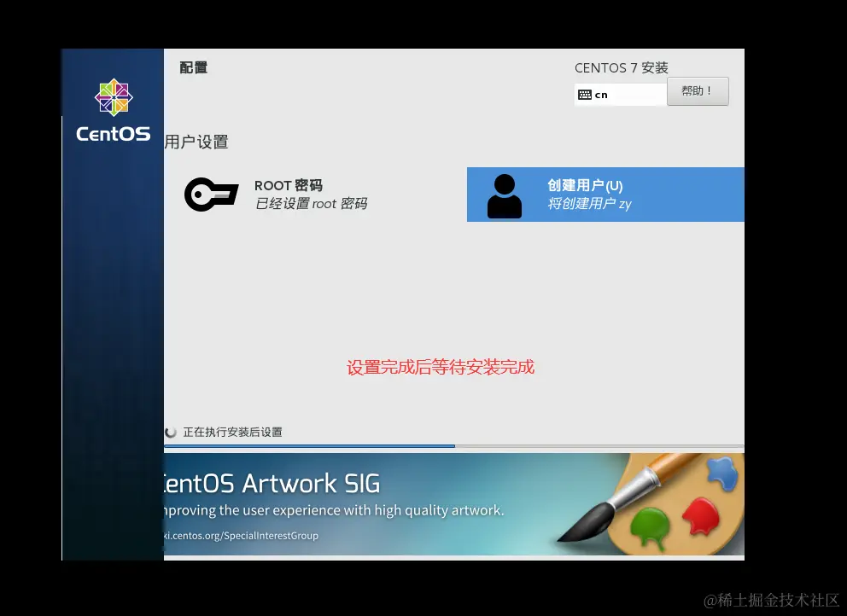The image size is (847, 616).
Task: Click the user silhouette icon for 创建用户
Action: point(505,195)
